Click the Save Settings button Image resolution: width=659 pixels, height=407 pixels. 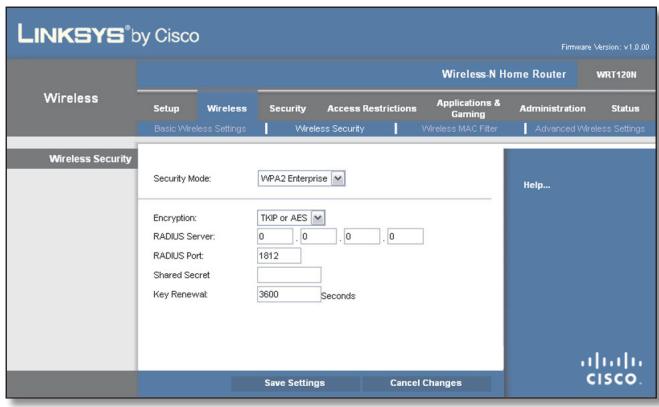[x=295, y=383]
